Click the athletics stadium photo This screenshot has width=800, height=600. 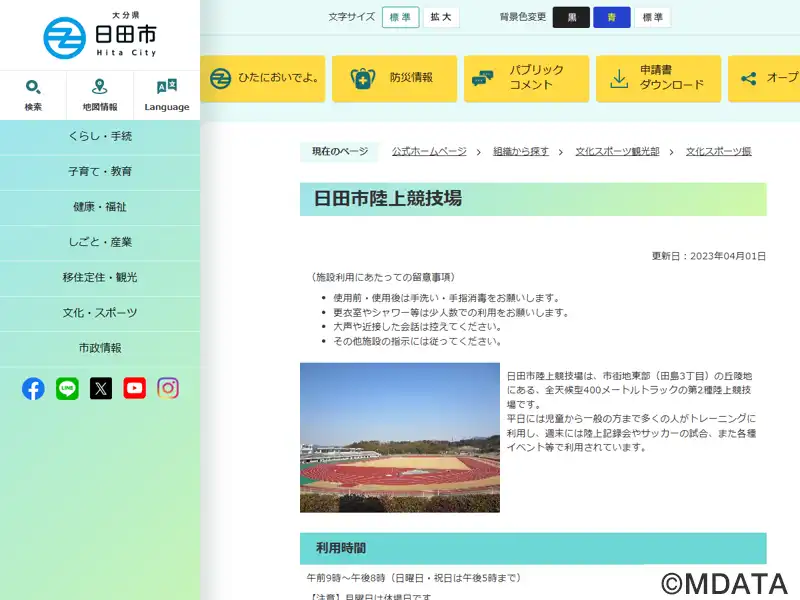[399, 437]
